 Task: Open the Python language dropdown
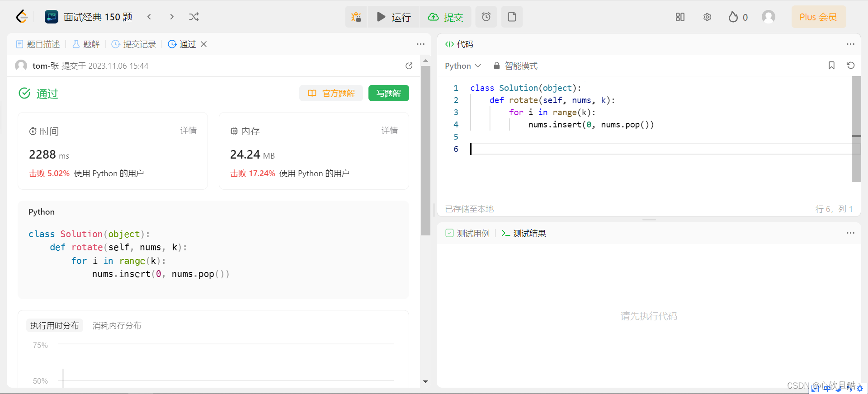(463, 66)
